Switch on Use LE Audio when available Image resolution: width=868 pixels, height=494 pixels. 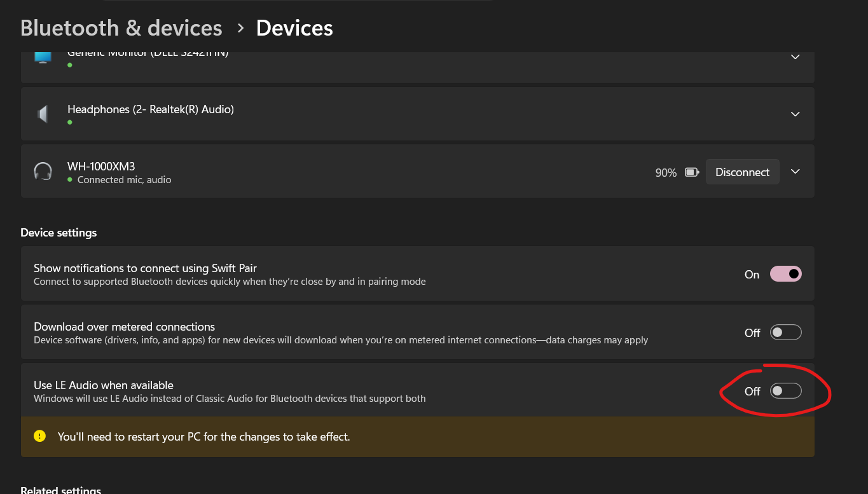(785, 391)
